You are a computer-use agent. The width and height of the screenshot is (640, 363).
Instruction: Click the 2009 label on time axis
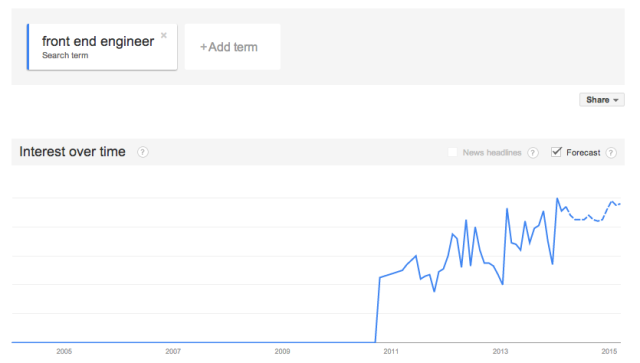pos(282,351)
